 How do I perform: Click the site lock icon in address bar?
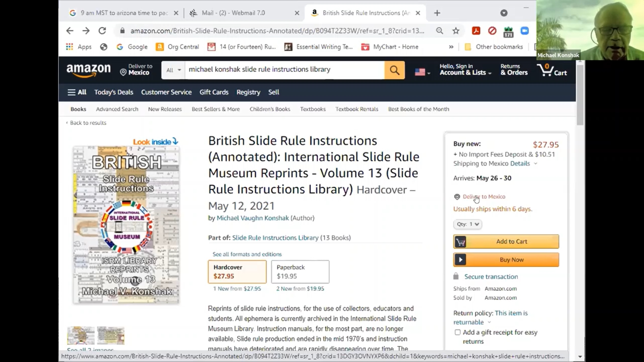[x=122, y=31]
